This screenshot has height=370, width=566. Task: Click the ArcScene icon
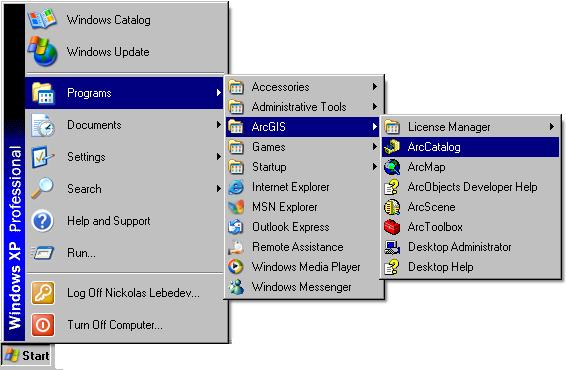(392, 207)
